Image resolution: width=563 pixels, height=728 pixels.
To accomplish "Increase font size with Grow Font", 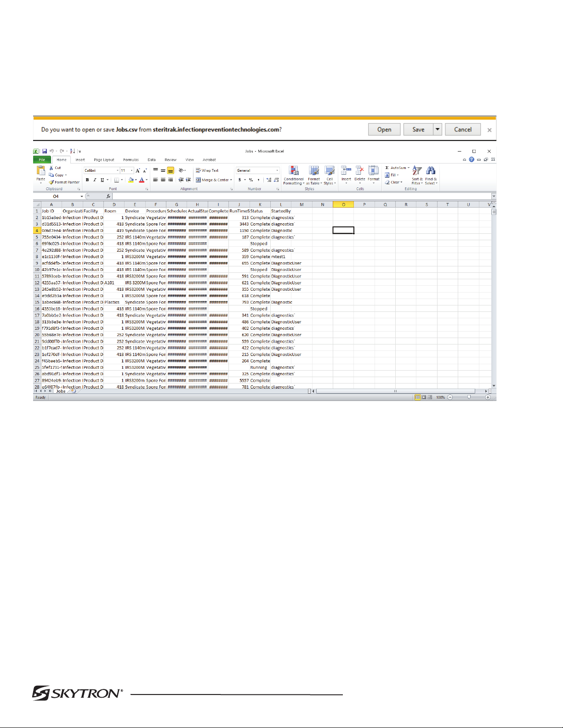I will (x=137, y=170).
